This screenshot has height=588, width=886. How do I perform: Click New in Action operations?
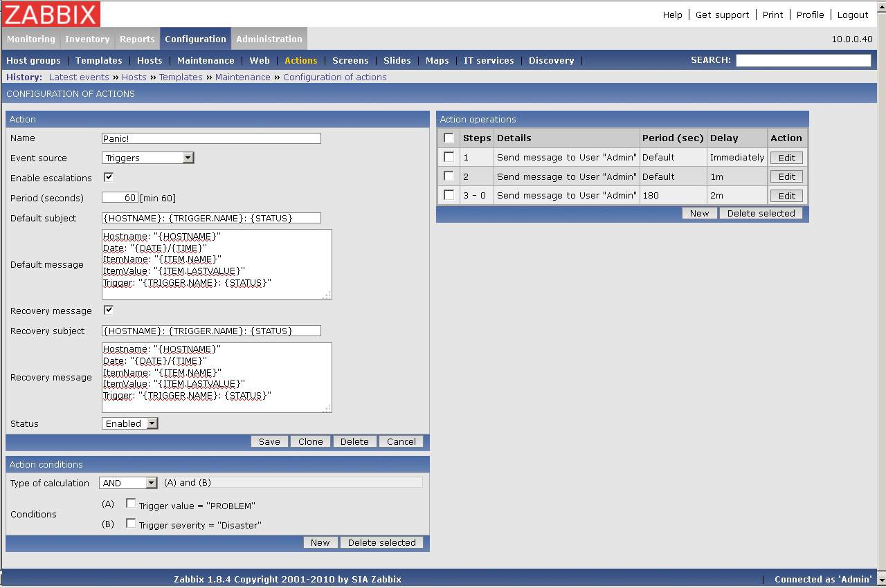coord(700,213)
